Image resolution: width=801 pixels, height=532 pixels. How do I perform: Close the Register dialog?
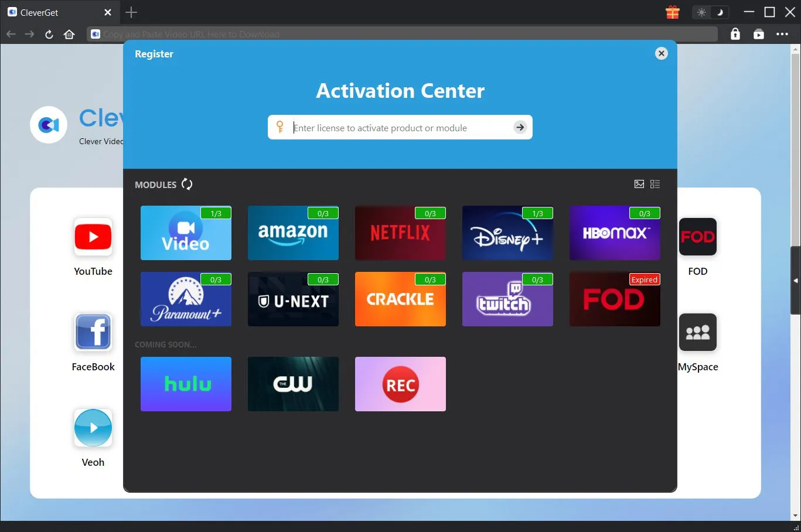coord(661,53)
